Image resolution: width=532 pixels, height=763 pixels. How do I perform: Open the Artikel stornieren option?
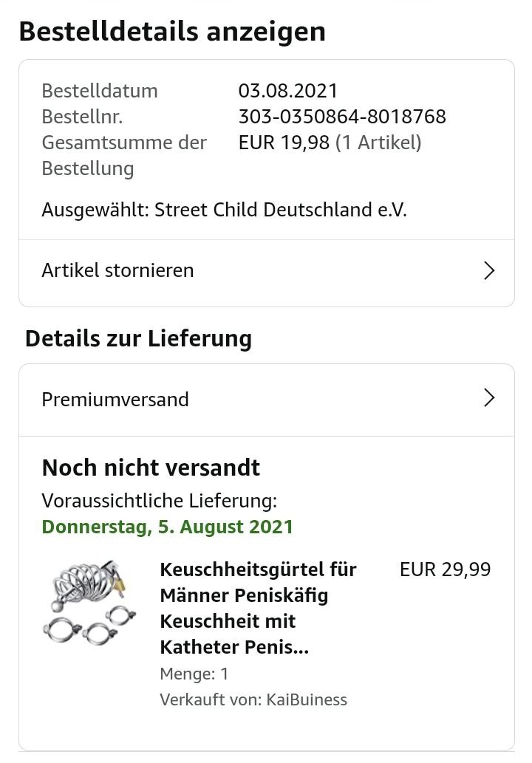[x=118, y=270]
